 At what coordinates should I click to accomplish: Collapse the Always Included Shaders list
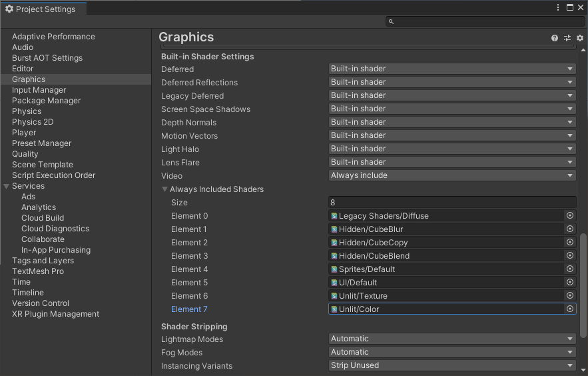[165, 189]
